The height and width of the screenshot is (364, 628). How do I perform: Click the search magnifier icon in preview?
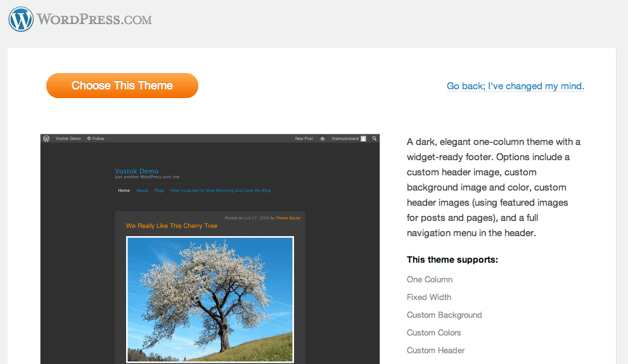tap(375, 139)
